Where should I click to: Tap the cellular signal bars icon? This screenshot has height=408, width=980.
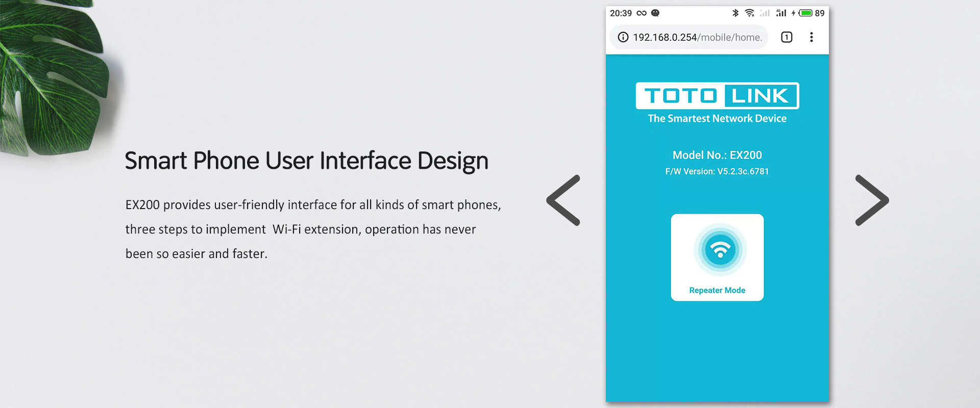coord(781,13)
